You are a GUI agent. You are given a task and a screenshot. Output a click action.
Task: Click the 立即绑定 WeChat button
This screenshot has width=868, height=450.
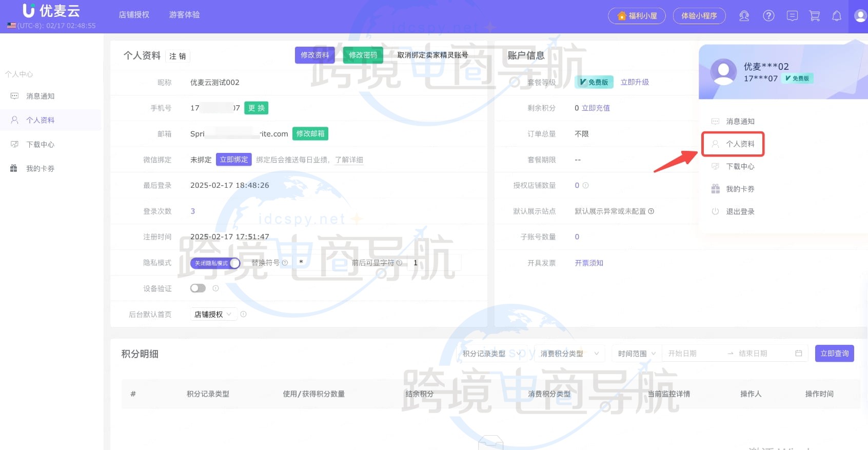[x=234, y=160]
